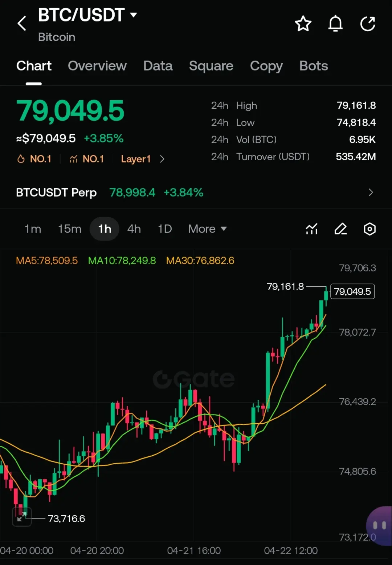
Task: Expand tags with arrow beside Layer1
Action: click(x=162, y=159)
